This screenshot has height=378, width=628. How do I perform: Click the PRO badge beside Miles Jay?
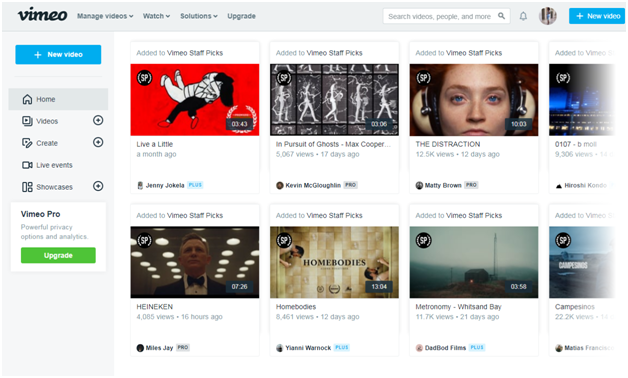coord(183,348)
